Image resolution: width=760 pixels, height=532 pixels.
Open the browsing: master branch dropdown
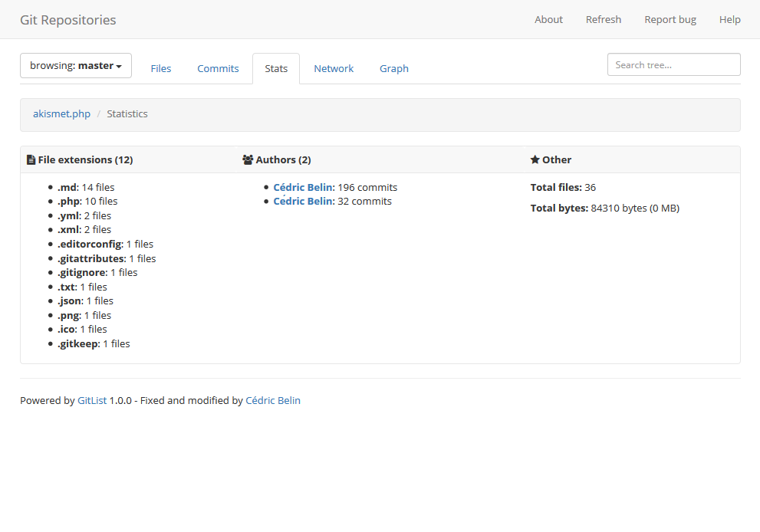(x=75, y=65)
